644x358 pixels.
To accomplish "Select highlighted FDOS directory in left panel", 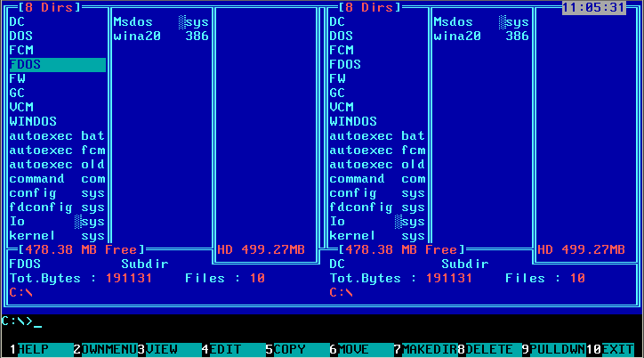I will 58,64.
